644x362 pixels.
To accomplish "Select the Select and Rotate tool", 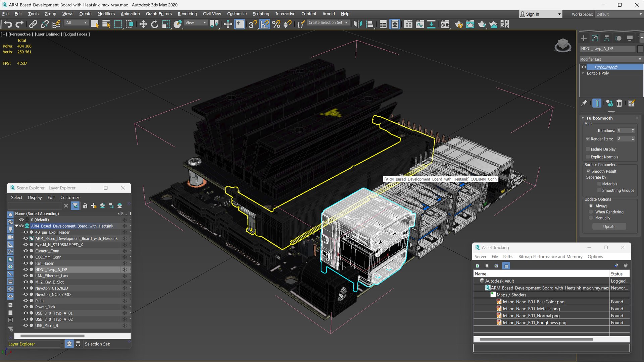I will [154, 24].
